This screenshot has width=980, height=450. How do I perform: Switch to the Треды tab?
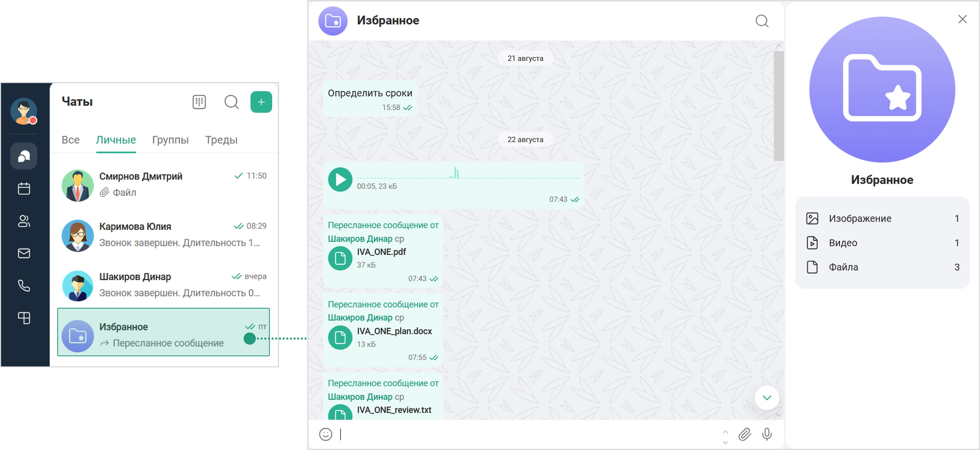221,140
